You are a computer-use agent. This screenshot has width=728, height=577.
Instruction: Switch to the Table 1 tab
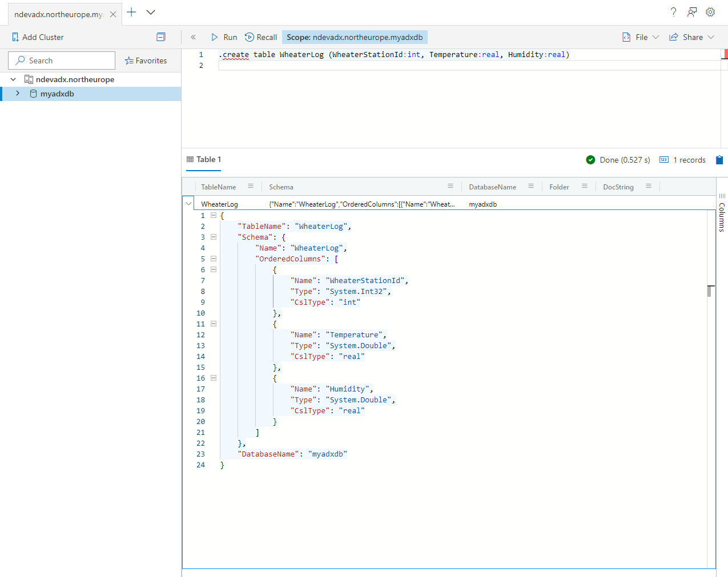pyautogui.click(x=203, y=160)
